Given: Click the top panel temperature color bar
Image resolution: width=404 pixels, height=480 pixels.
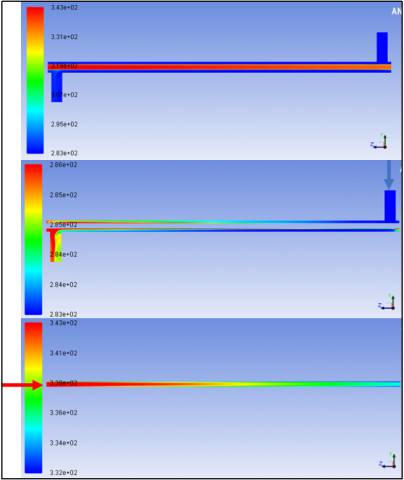Looking at the screenshot, I should pyautogui.click(x=35, y=80).
